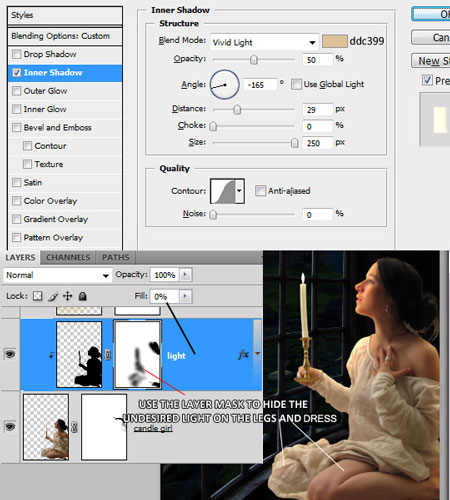Click the lock all padlock icon
The width and height of the screenshot is (450, 500).
(x=82, y=296)
